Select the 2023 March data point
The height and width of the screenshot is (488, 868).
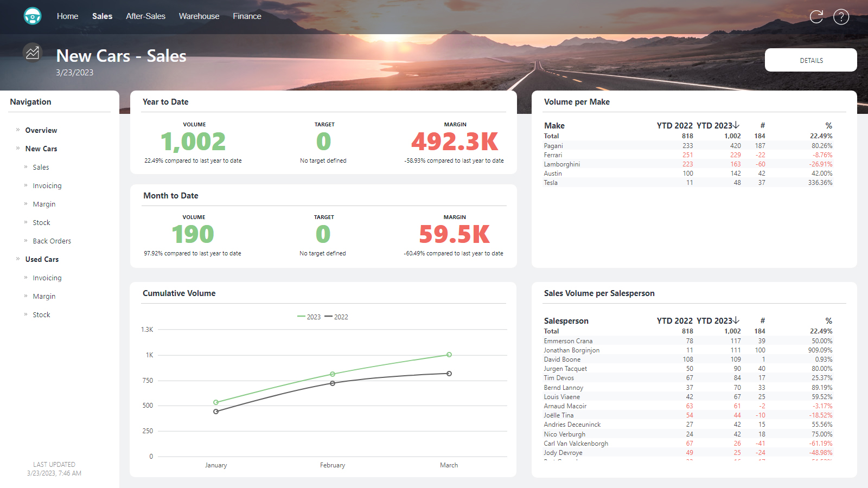pos(449,355)
